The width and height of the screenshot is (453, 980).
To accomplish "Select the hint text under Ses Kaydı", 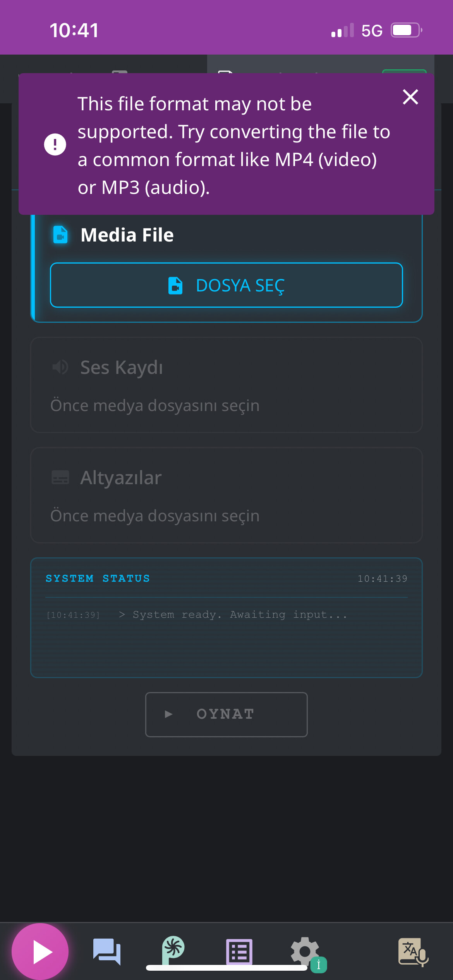I will [x=155, y=406].
